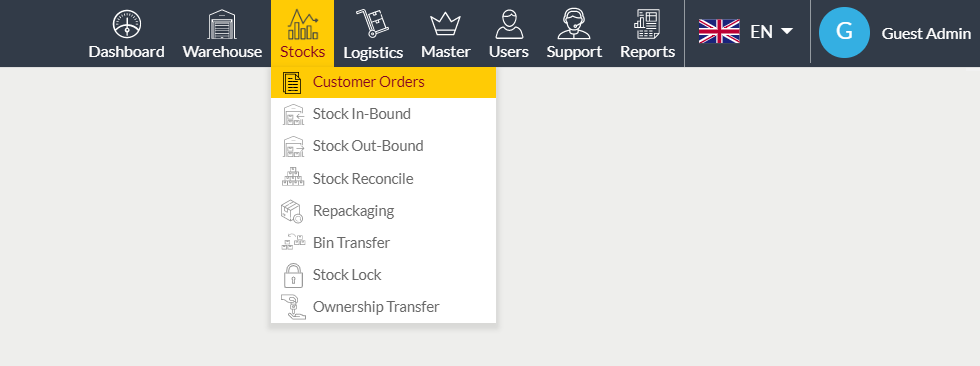Click the UK flag language selector

719,31
